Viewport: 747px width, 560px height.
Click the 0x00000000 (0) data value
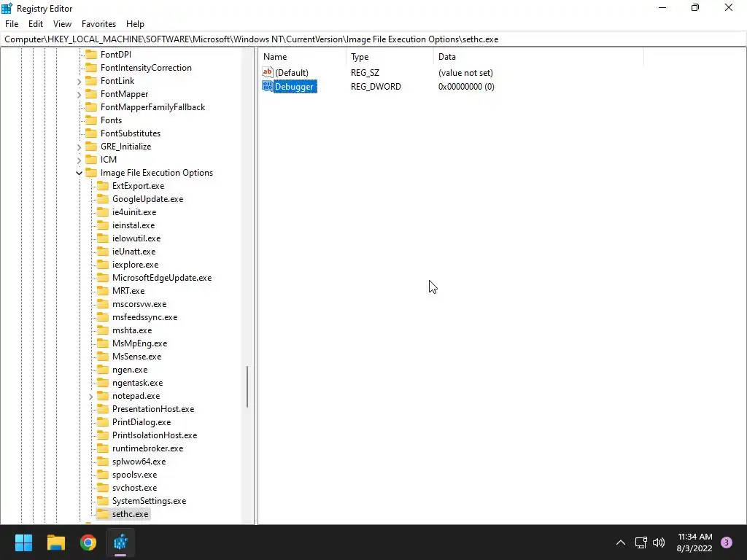pos(466,87)
